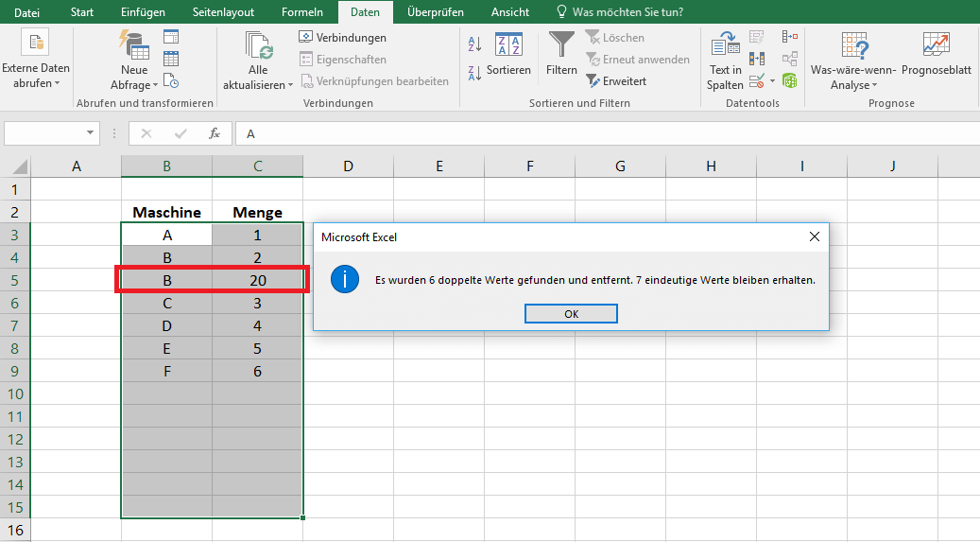Click the Beziehungen relationships icon
Screen dimensions: 980x542
(x=790, y=59)
